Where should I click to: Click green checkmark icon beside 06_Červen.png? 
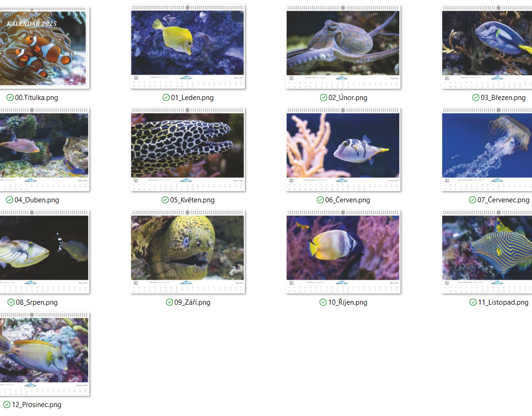coord(320,200)
